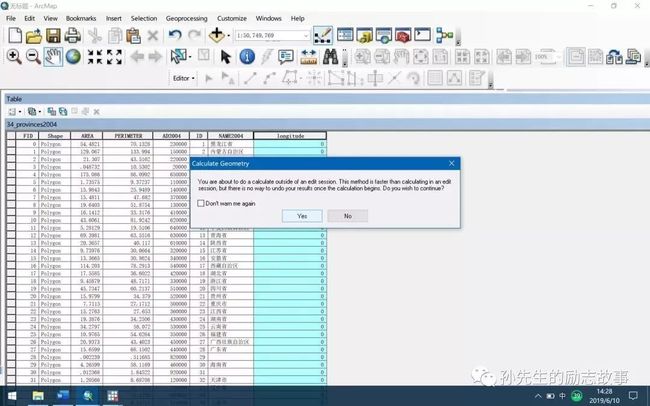Select the Zoom Out tool
This screenshot has width=650, height=406.
[33, 57]
